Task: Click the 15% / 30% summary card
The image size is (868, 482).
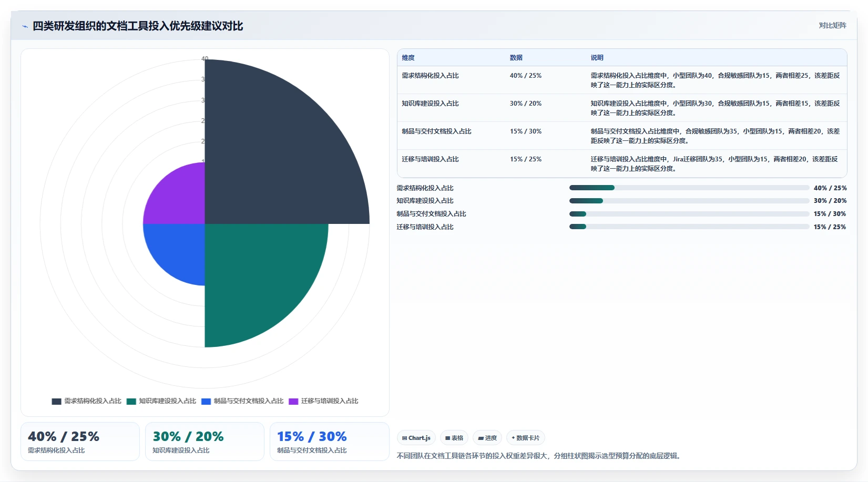Action: [x=329, y=442]
